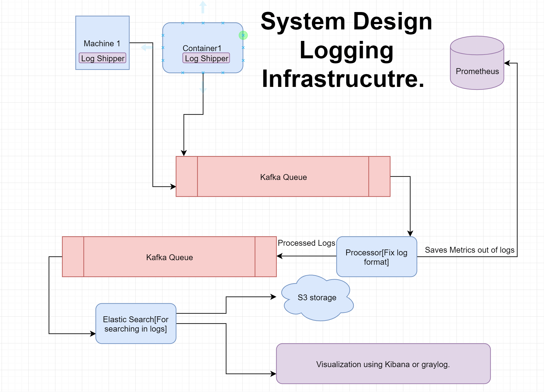Click the Processor[Fix log format] box

376,257
